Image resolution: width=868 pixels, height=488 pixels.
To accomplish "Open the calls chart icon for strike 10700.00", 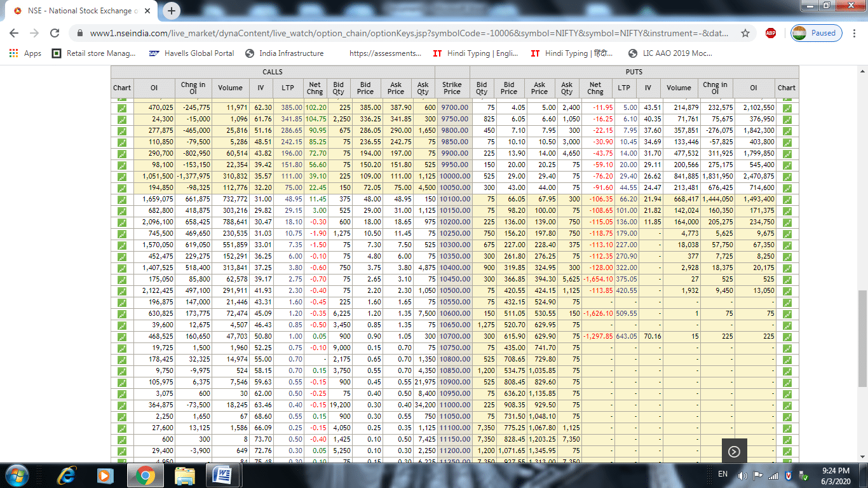I will 122,337.
